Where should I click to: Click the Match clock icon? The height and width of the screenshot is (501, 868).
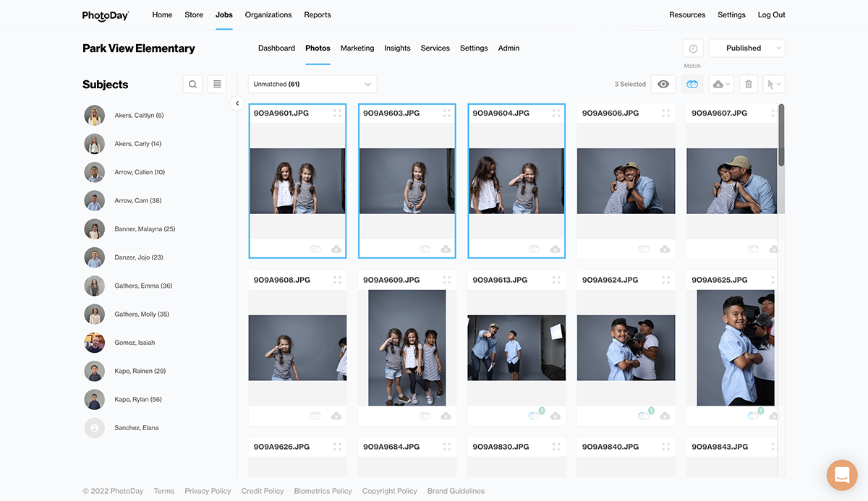(x=693, y=48)
